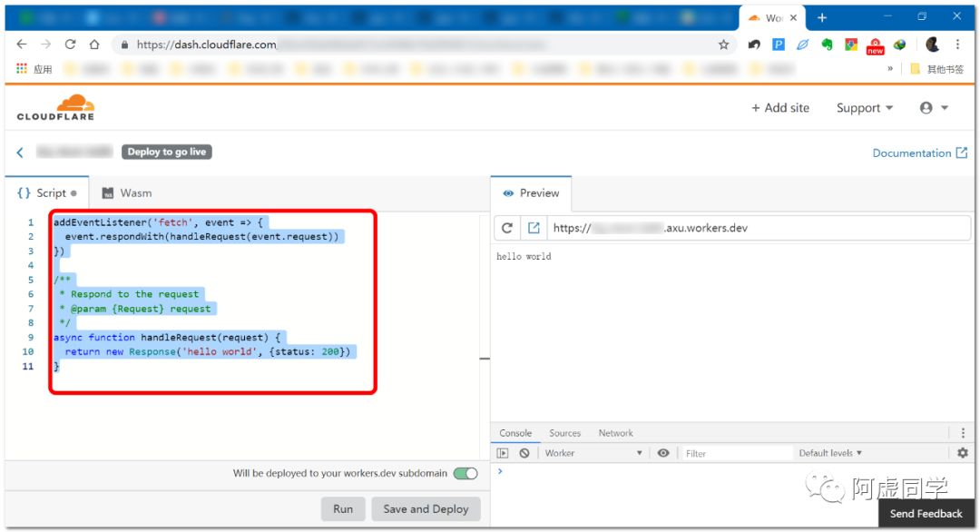The width and height of the screenshot is (980, 532).
Task: Open console settings gear
Action: pos(963,453)
